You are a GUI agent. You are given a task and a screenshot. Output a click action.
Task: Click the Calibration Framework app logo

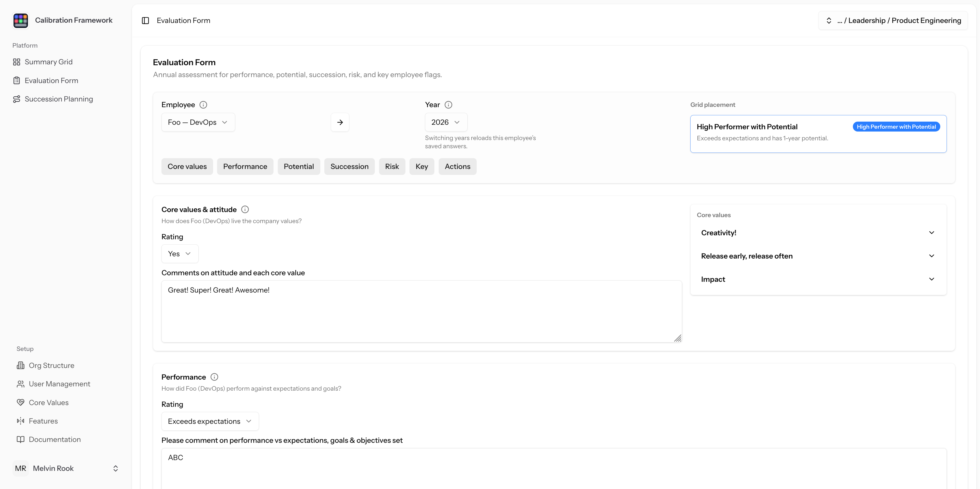click(20, 20)
